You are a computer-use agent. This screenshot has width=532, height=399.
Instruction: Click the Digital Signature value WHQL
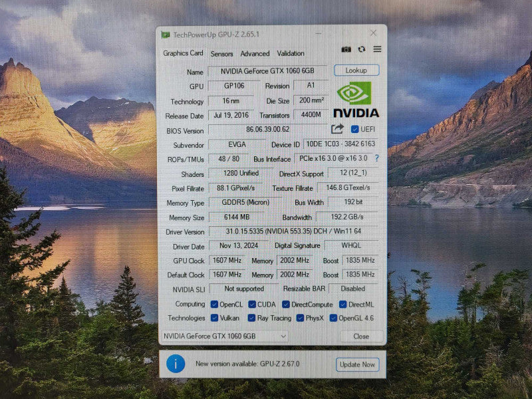coord(351,245)
